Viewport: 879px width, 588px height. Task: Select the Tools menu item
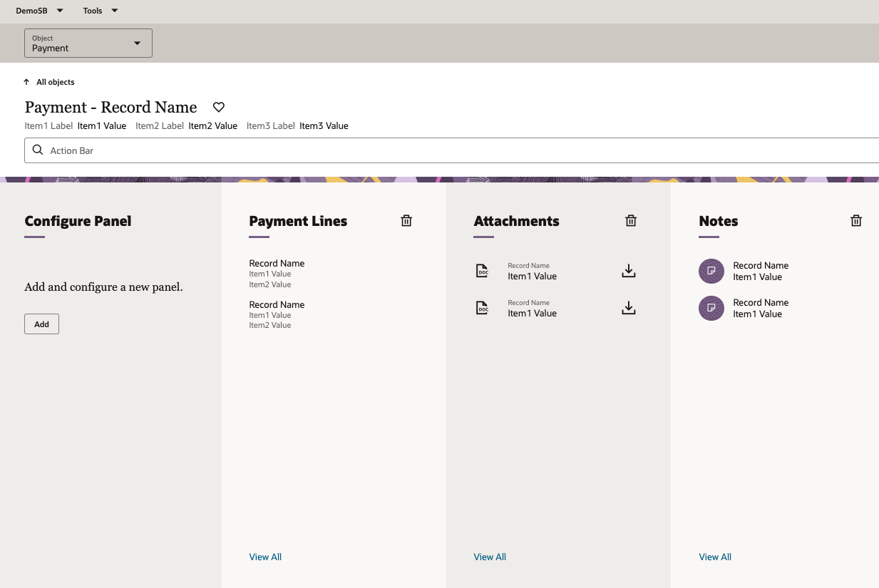[x=93, y=11]
